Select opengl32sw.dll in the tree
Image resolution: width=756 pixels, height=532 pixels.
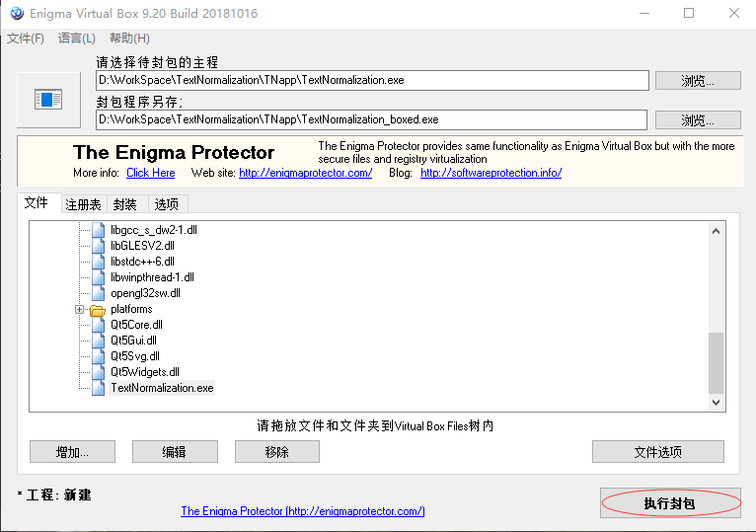[x=145, y=293]
